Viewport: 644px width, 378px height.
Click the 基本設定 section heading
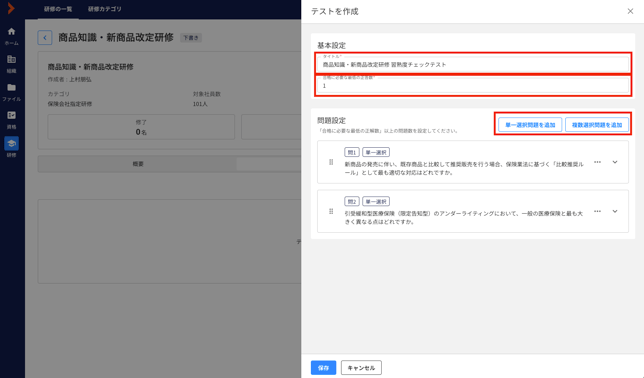coord(331,45)
